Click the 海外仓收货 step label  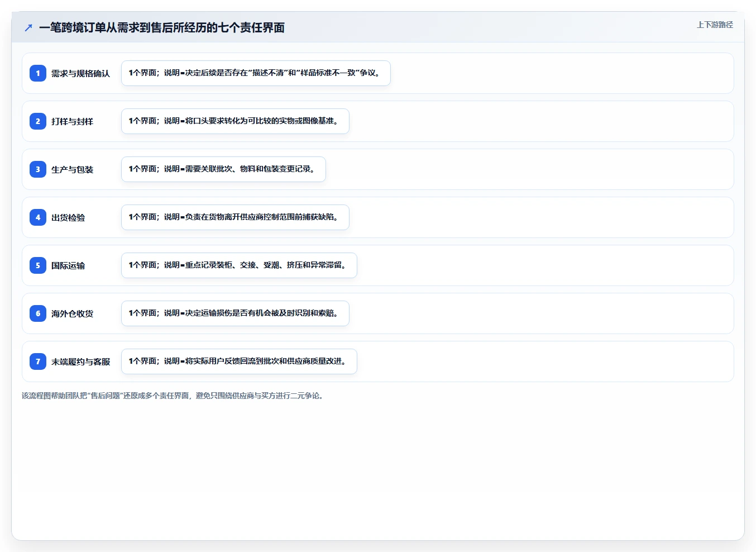coord(72,313)
